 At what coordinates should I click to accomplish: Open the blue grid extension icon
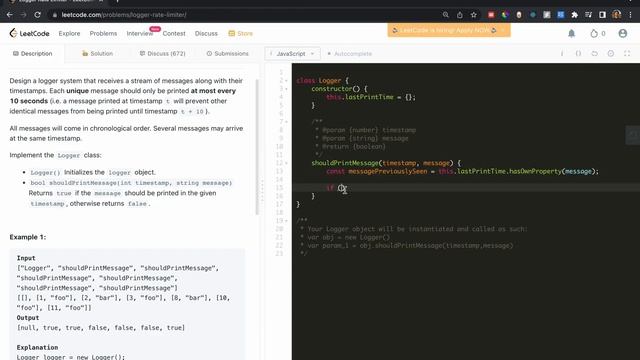560,15
